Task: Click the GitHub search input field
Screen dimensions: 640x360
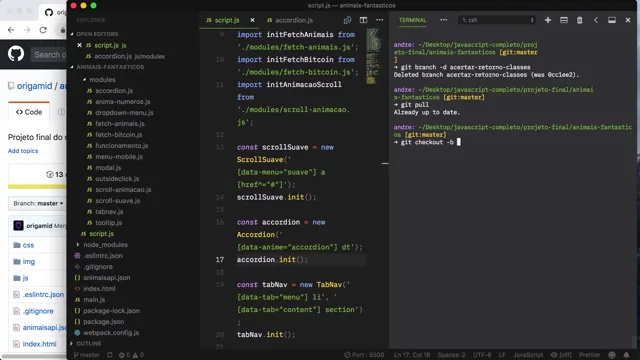Action: (48, 54)
